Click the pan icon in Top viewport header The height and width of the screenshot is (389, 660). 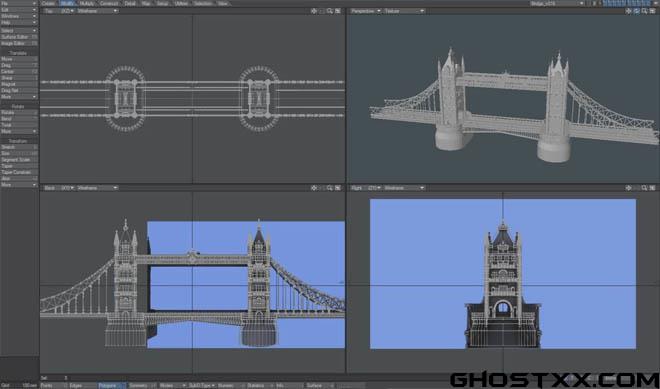click(314, 11)
